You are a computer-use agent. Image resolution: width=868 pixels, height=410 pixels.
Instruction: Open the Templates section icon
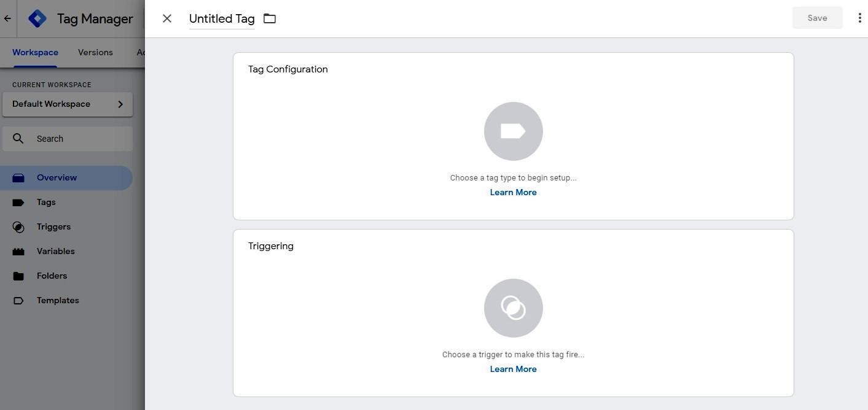(19, 300)
